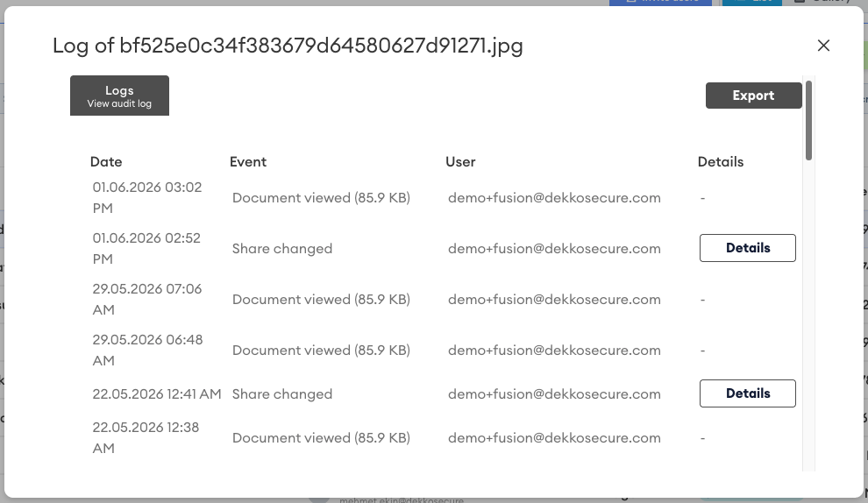The image size is (868, 503).
Task: Click date 01.06.2026 03:02 PM
Action: (147, 197)
